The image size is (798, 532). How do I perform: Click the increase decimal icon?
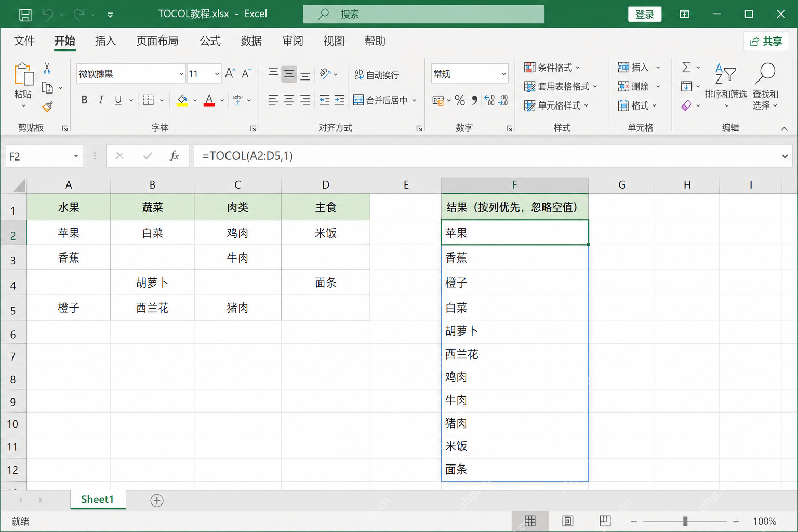[489, 100]
